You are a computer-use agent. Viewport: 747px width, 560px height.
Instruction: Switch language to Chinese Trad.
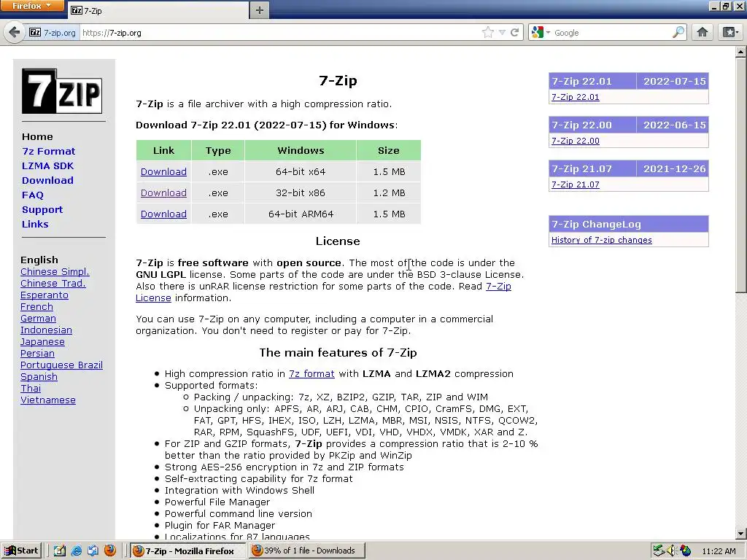click(53, 284)
